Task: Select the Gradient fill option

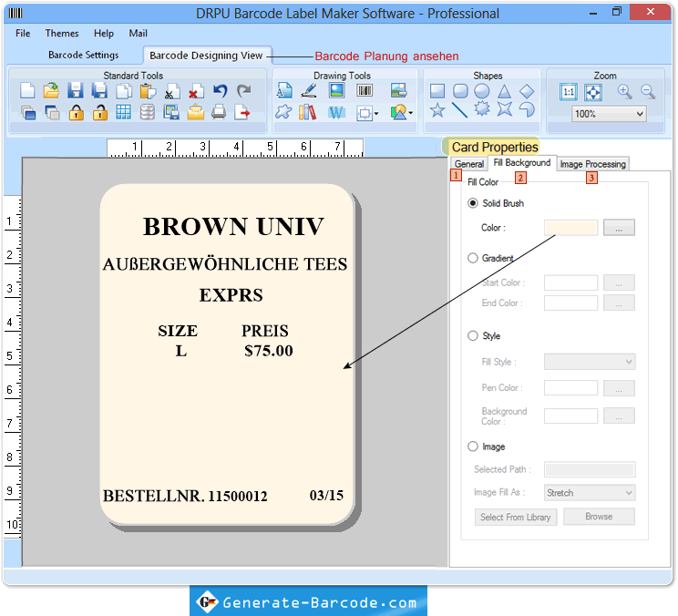Action: tap(473, 258)
